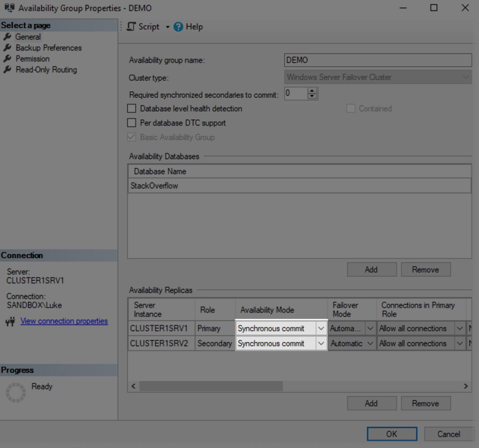Open Failover Mode dropdown for CLUSTER1SRV2
The width and height of the screenshot is (479, 448).
371,343
